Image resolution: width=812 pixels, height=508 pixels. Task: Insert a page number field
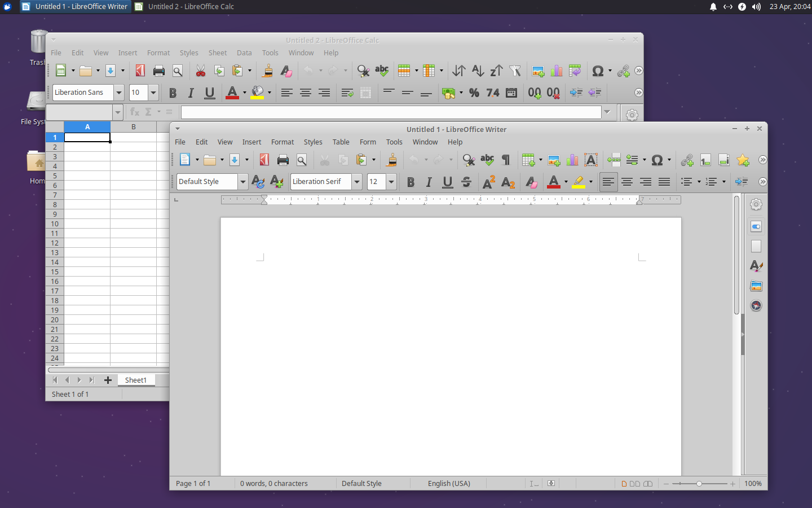[705, 160]
